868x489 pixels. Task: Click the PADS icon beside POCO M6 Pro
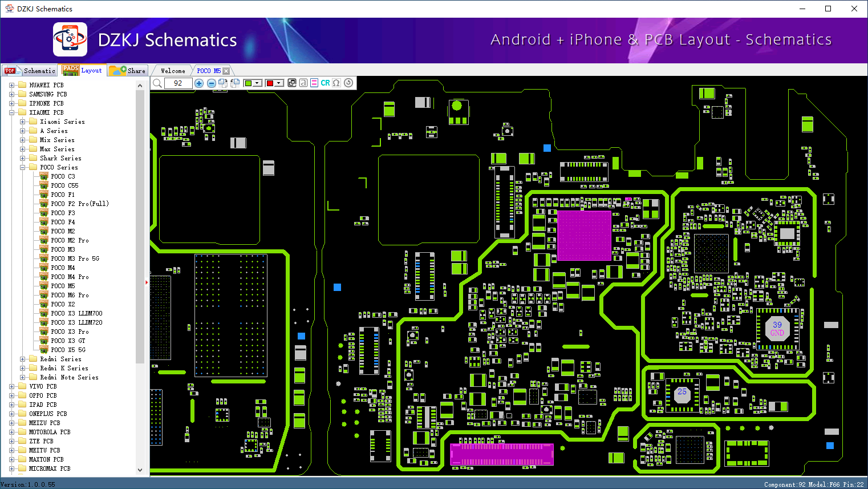(44, 294)
